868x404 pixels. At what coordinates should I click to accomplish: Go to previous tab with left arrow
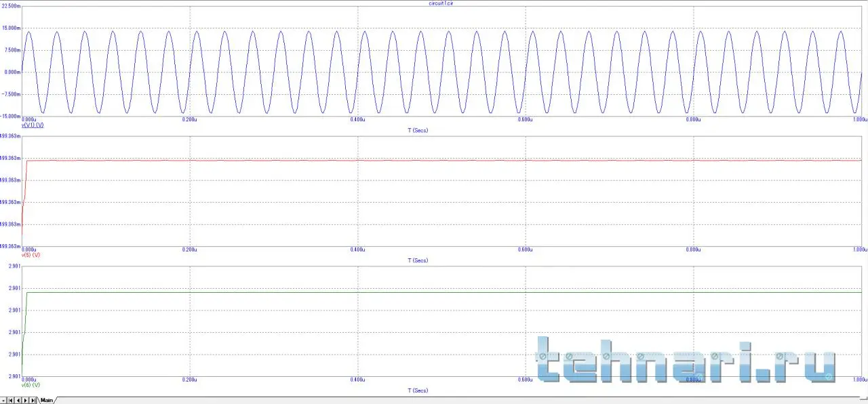[18, 401]
